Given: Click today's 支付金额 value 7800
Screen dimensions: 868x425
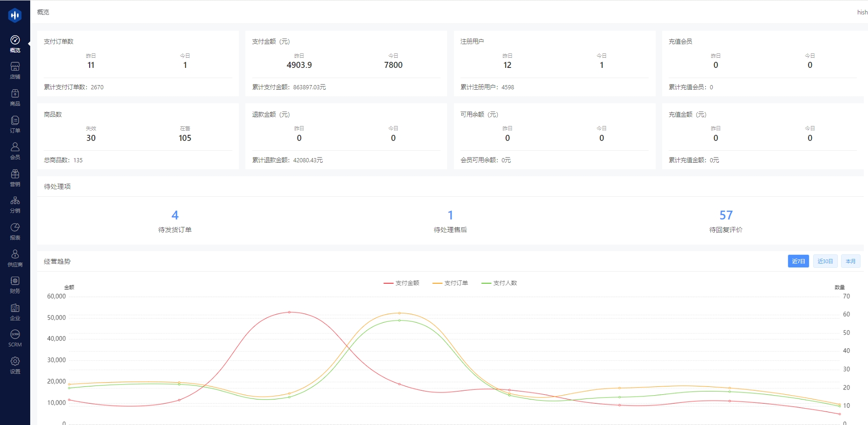Looking at the screenshot, I should click(x=393, y=65).
